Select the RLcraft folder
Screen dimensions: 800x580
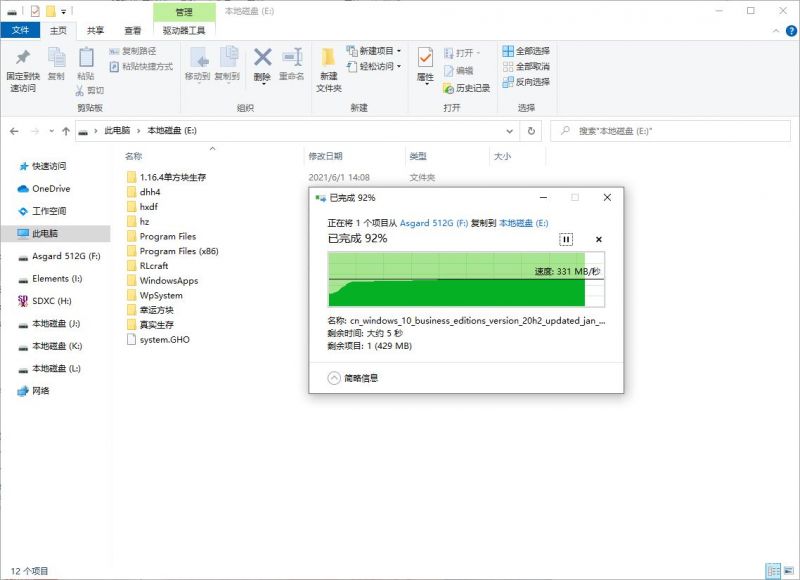pos(147,266)
